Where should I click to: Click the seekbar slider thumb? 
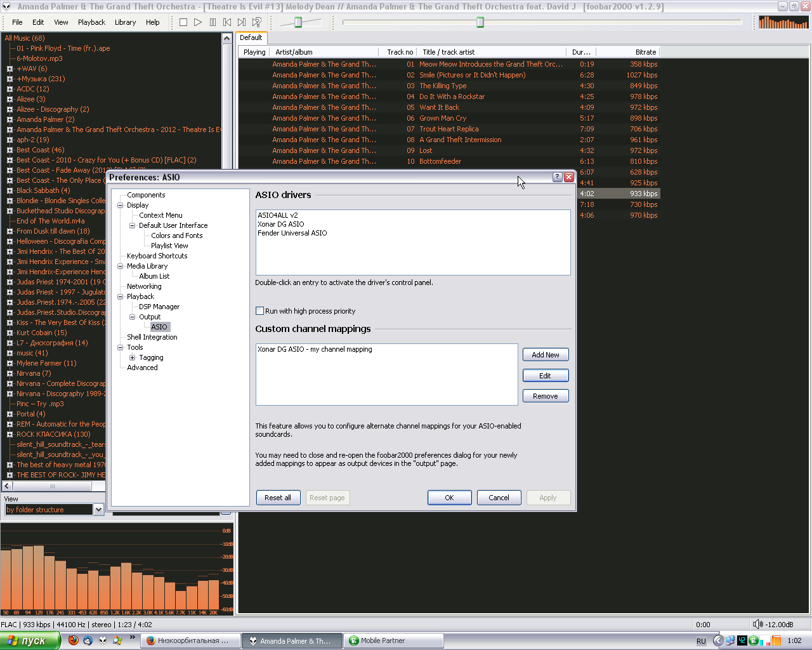(x=480, y=22)
